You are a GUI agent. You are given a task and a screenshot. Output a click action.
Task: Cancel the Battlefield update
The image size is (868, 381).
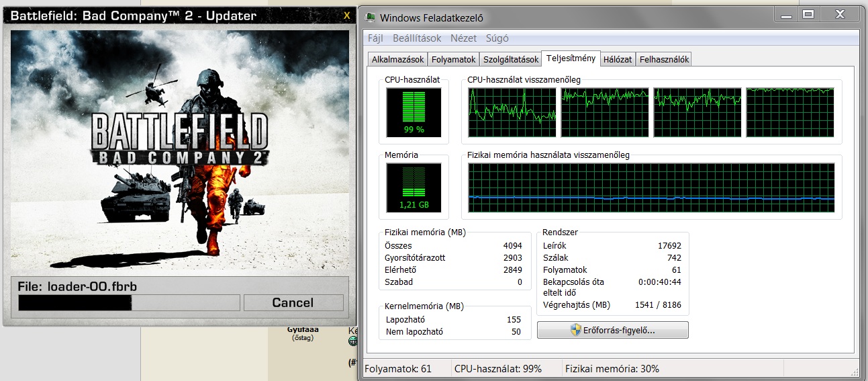293,302
